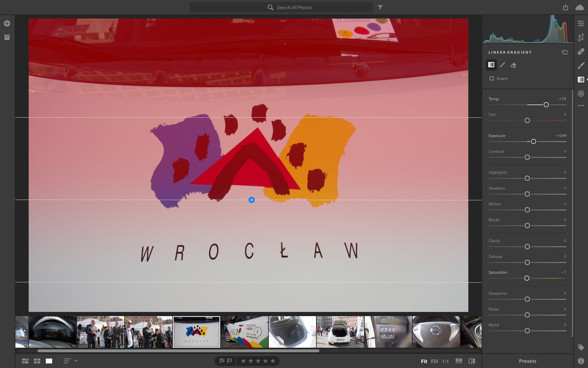This screenshot has height=368, width=588.
Task: Open the sort order dropdown
Action: (71, 361)
